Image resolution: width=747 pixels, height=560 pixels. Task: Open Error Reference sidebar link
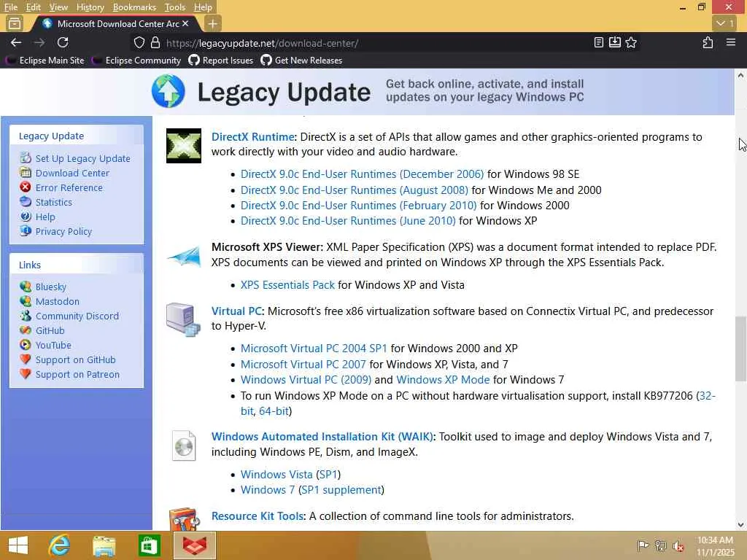click(x=69, y=187)
